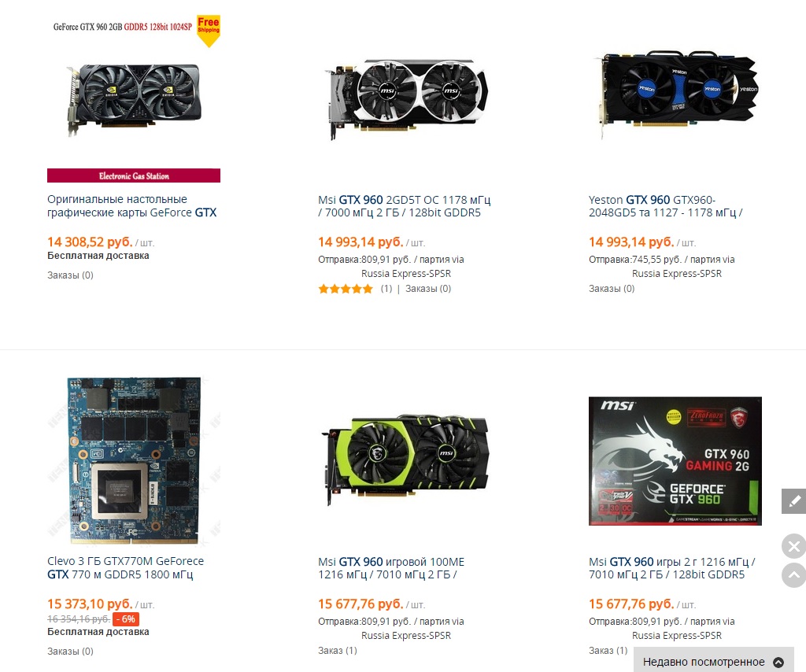Click the white MSI twin-fan card image
This screenshot has height=672, width=806.
[406, 98]
